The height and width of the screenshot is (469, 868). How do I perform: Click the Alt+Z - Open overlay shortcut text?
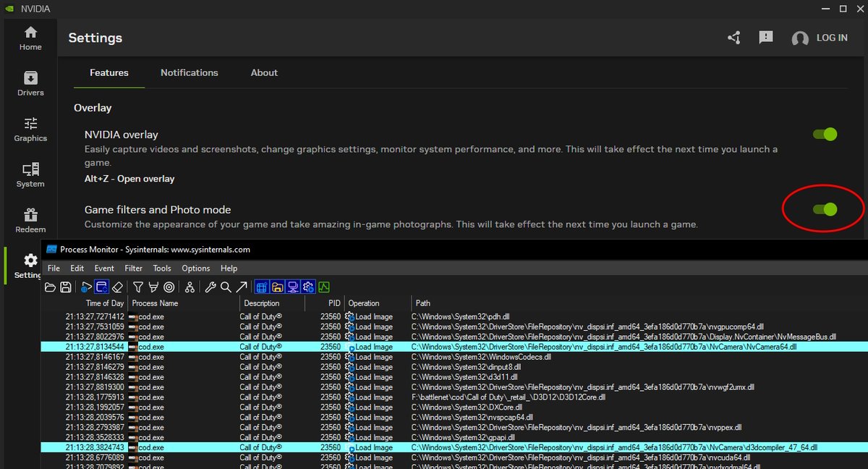coord(129,179)
